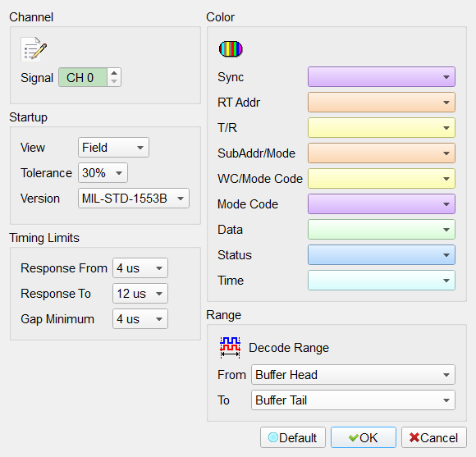Image resolution: width=476 pixels, height=457 pixels.
Task: Click the Color group title
Action: click(221, 17)
